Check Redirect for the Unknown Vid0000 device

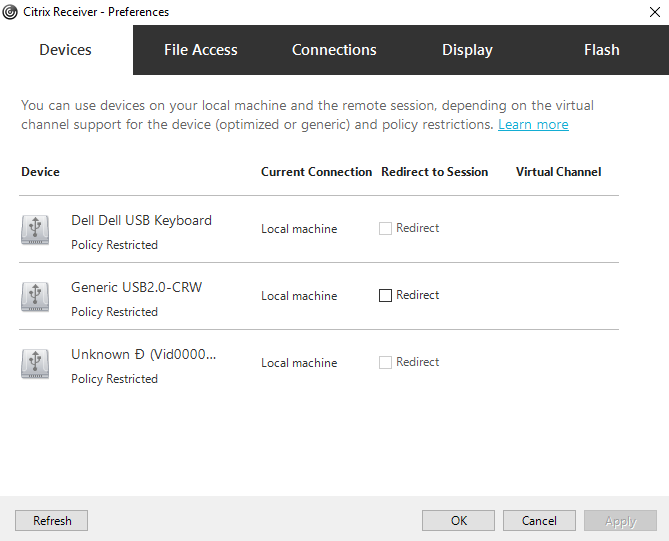pos(385,362)
